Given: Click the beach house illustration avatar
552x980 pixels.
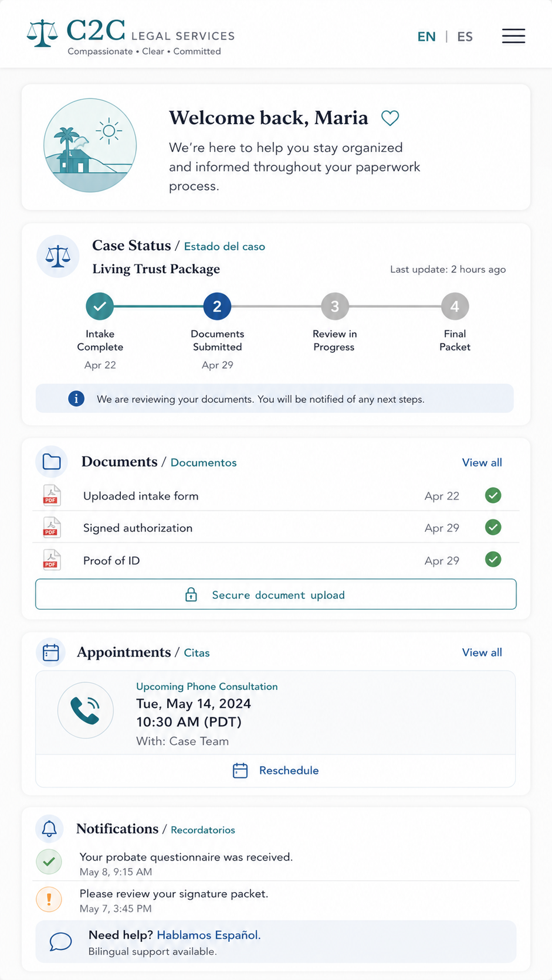Looking at the screenshot, I should [x=90, y=145].
